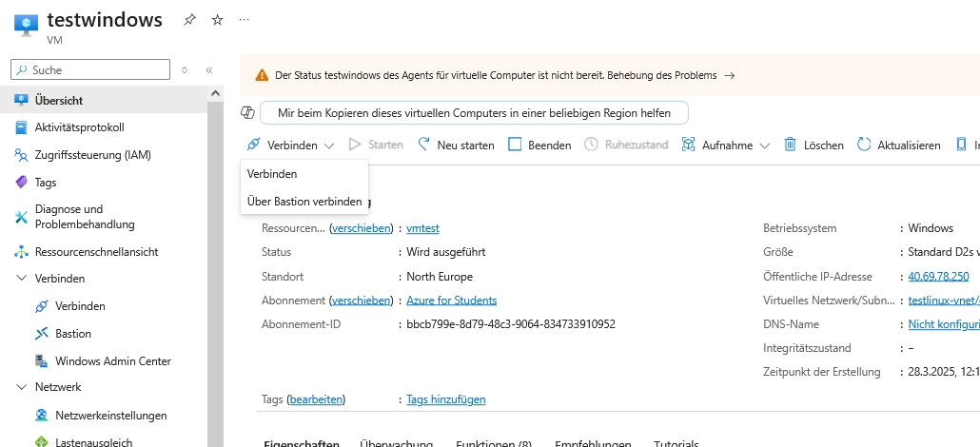
Task: Click the Neu starten restart icon
Action: 424,145
